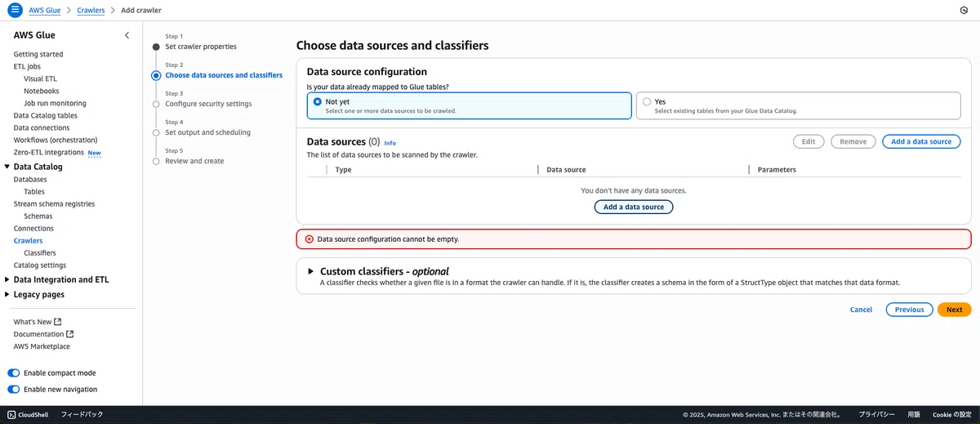Open Visual ETL in sidebar
This screenshot has height=424, width=980.
coord(40,78)
